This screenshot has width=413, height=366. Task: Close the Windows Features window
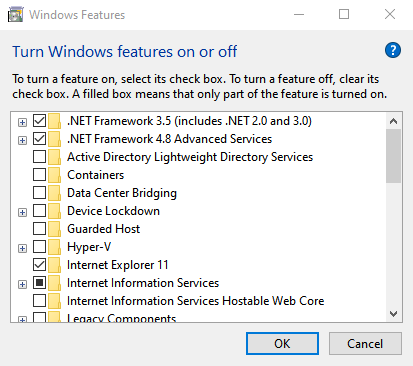click(x=390, y=15)
